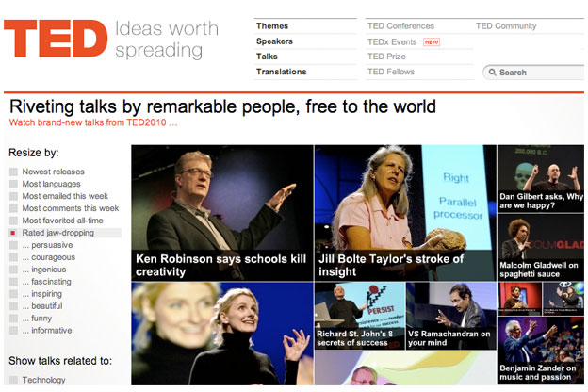Screen dimensions: 588x392
Task: Open the TED Prize link
Action: click(386, 57)
